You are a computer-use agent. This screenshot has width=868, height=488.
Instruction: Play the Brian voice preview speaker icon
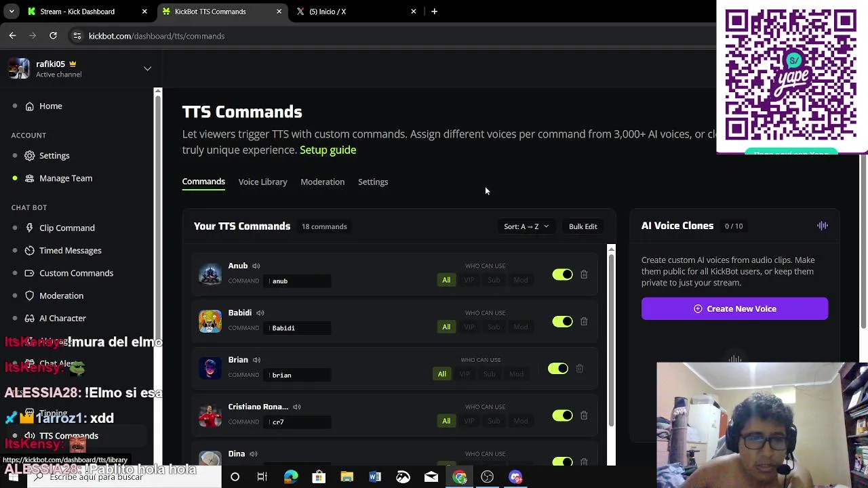click(257, 360)
